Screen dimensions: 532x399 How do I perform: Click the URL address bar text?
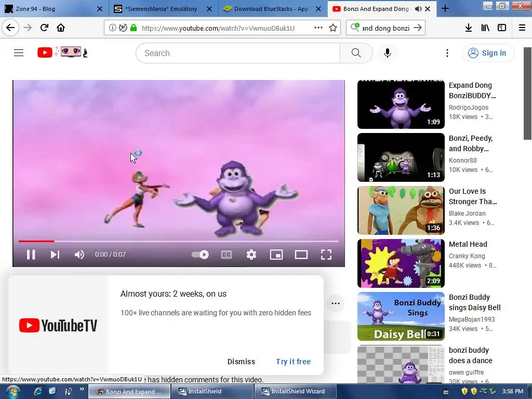(x=218, y=28)
